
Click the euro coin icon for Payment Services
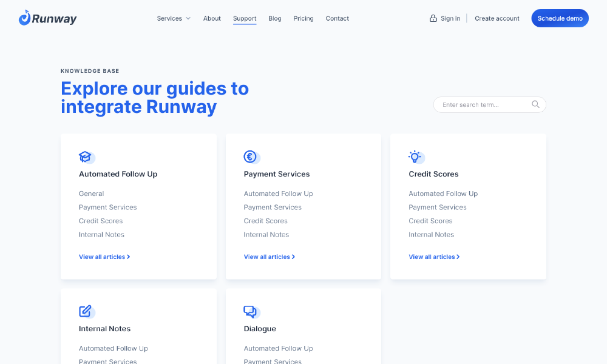tap(251, 156)
